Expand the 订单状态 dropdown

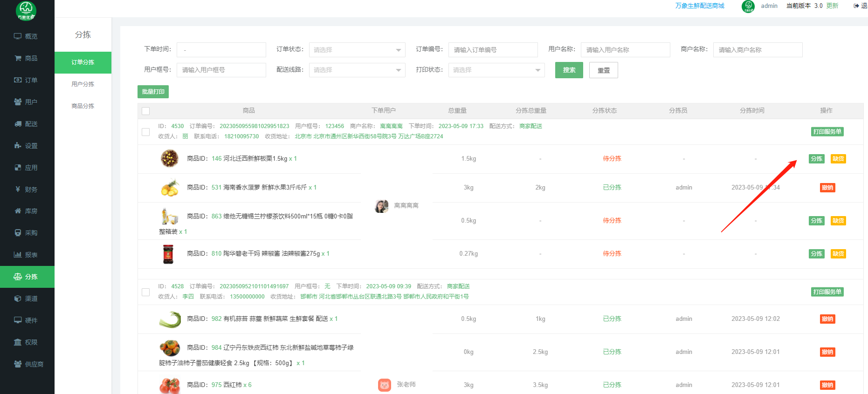(357, 50)
